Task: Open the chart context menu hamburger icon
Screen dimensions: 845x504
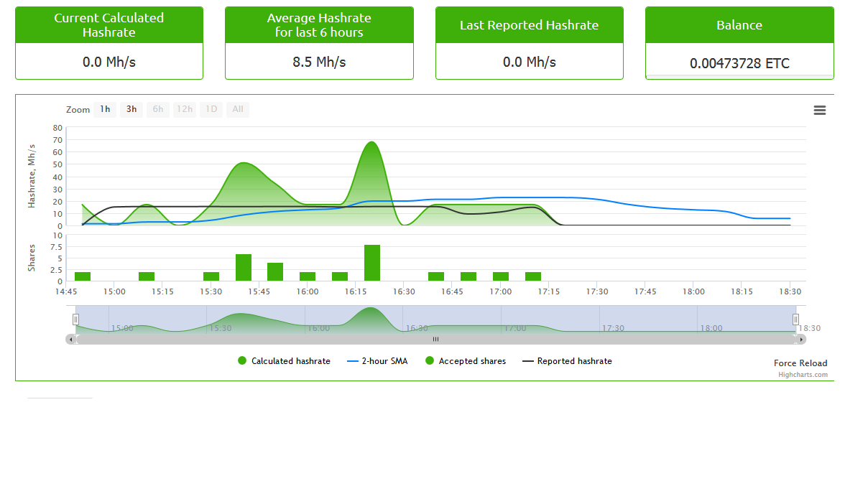Action: [819, 110]
